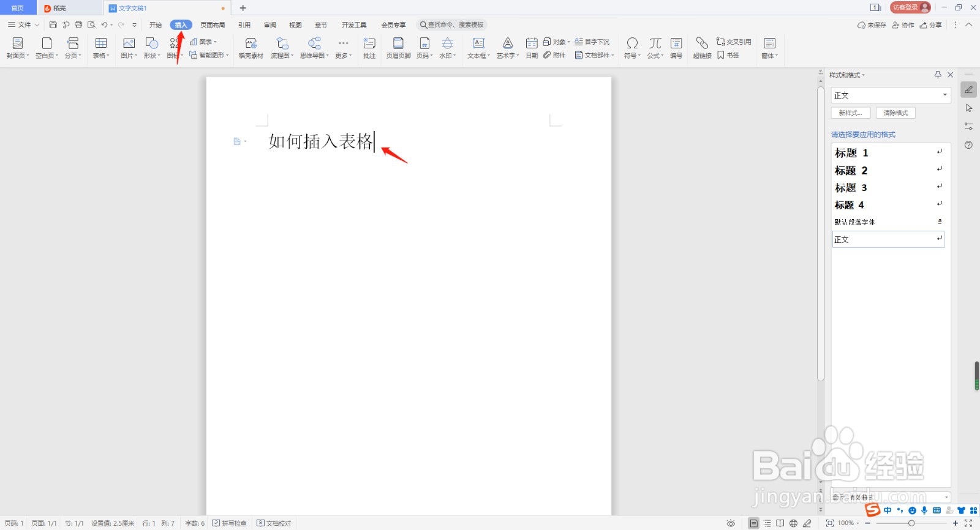Insert a mind map (思维导图)

tap(314, 48)
